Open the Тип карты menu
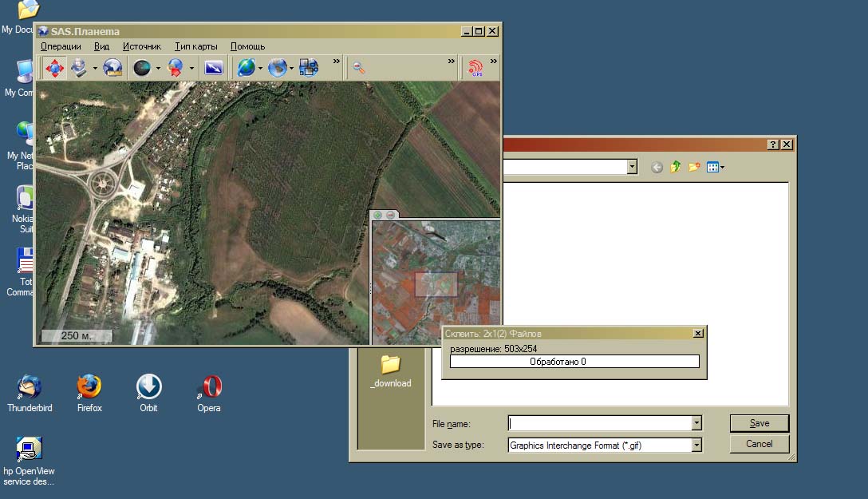This screenshot has height=499, width=868. 196,46
